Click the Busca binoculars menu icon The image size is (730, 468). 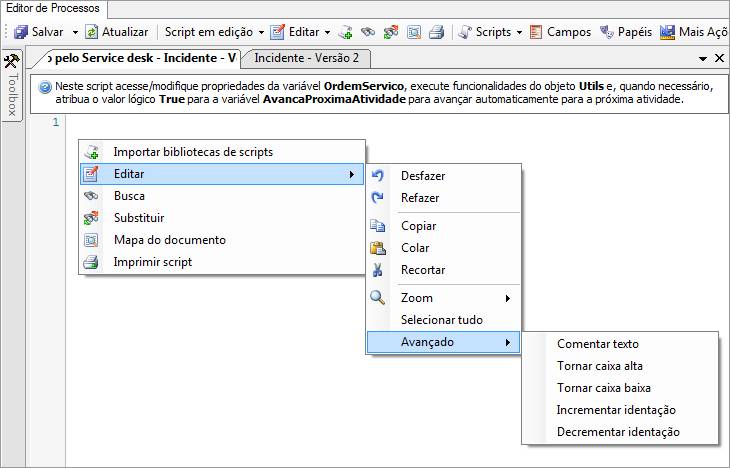(91, 196)
